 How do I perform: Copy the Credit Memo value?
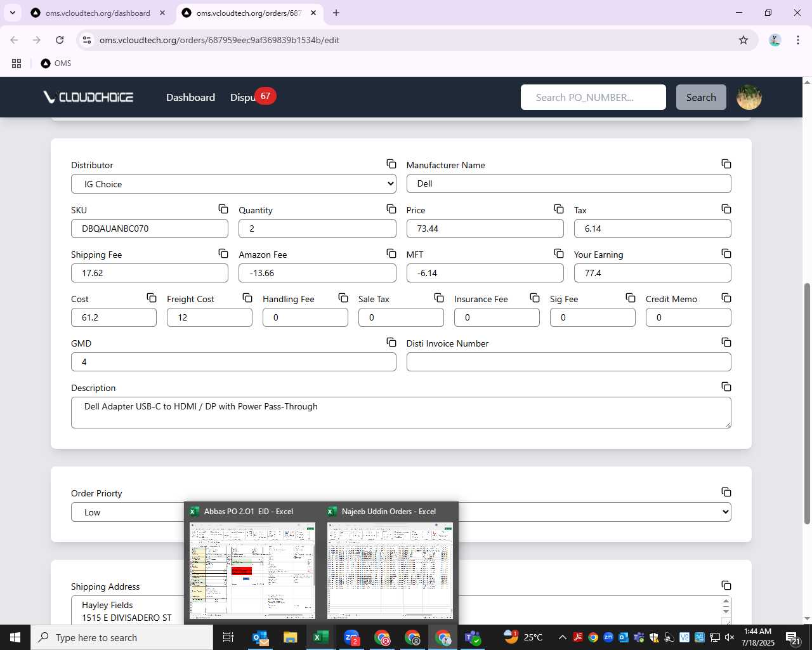726,298
